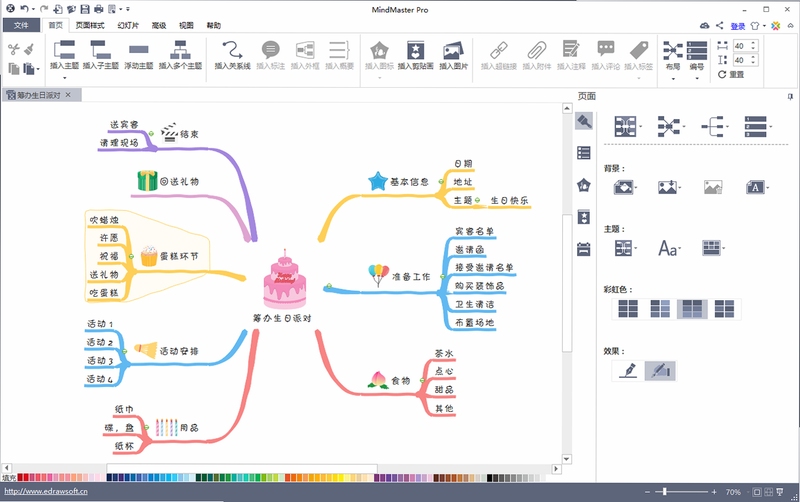The height and width of the screenshot is (502, 800).
Task: Open the clip art sidebar panel icon
Action: (x=584, y=217)
